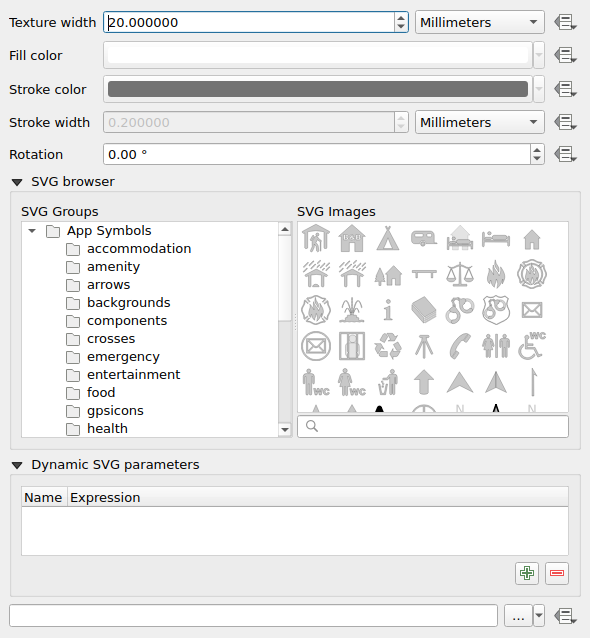Add a dynamic SVG parameter
Screen dimensions: 590x638
click(x=527, y=573)
